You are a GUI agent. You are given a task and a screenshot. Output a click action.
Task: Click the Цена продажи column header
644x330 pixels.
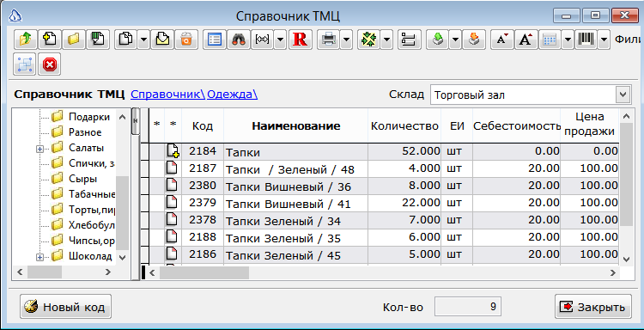[x=590, y=125]
